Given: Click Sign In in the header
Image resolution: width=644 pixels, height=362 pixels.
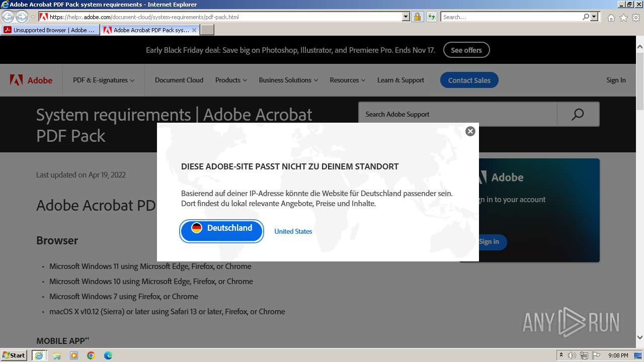Looking at the screenshot, I should (616, 80).
